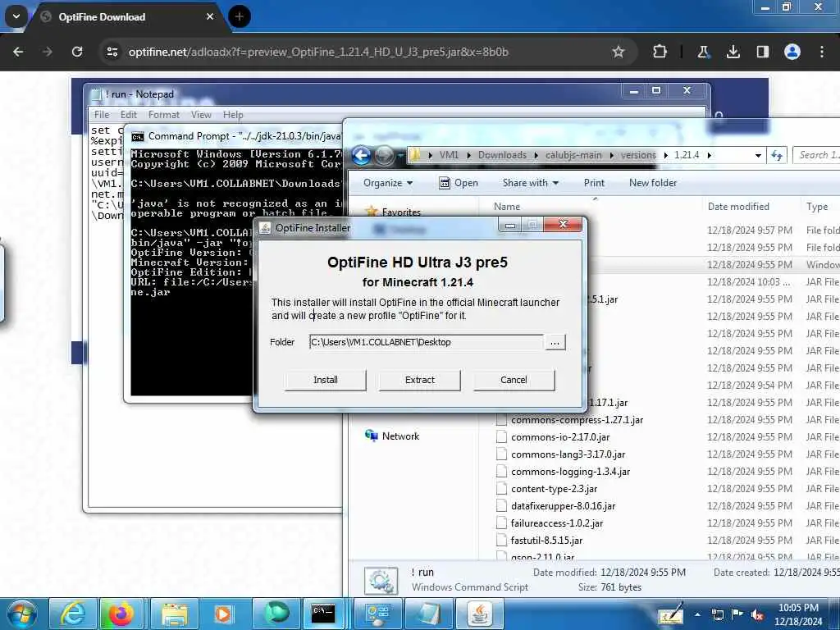Open a new Chrome tab
The height and width of the screenshot is (630, 840).
point(240,16)
